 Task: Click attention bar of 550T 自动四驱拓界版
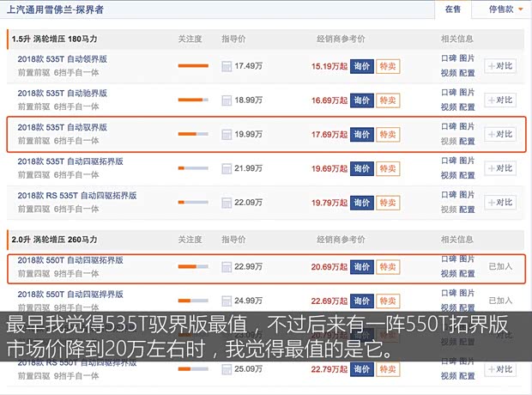(x=193, y=266)
